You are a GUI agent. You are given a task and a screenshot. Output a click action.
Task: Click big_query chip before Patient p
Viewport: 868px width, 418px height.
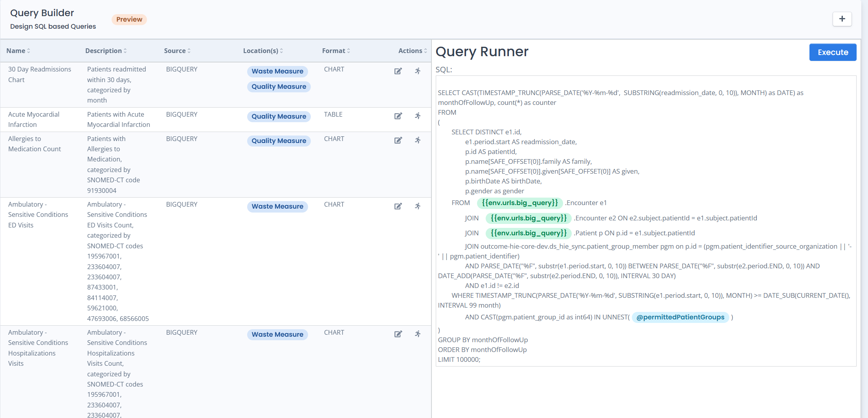[529, 233]
